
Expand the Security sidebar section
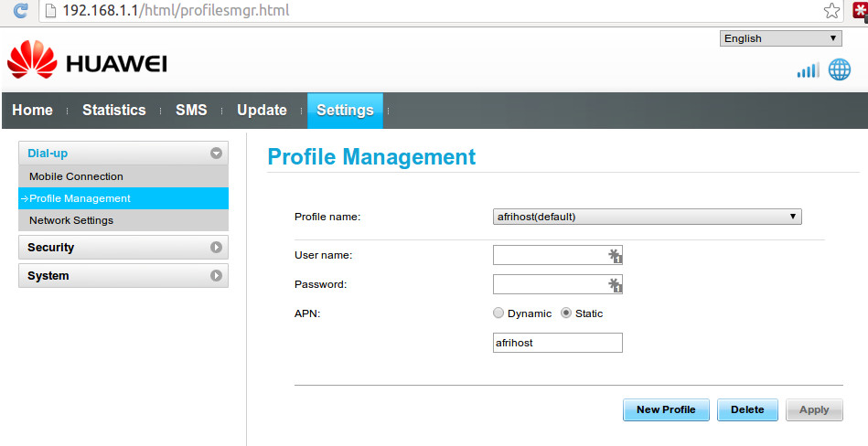[x=123, y=248]
